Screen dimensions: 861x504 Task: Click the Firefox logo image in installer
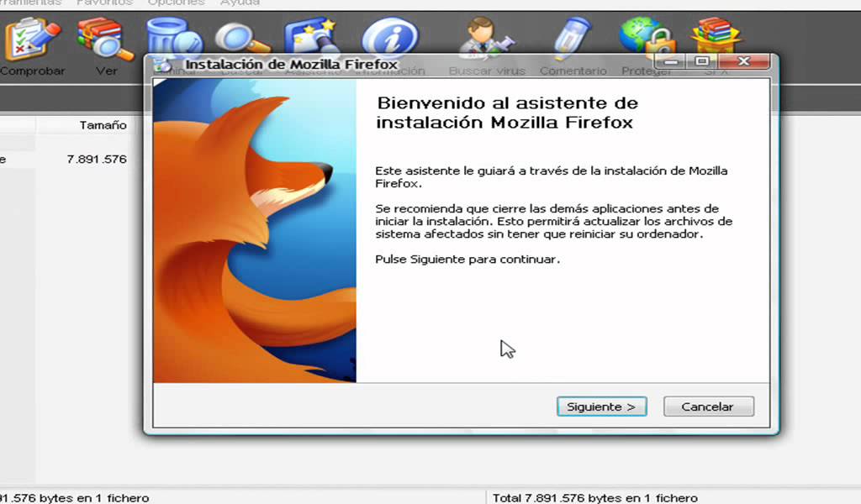pyautogui.click(x=255, y=230)
